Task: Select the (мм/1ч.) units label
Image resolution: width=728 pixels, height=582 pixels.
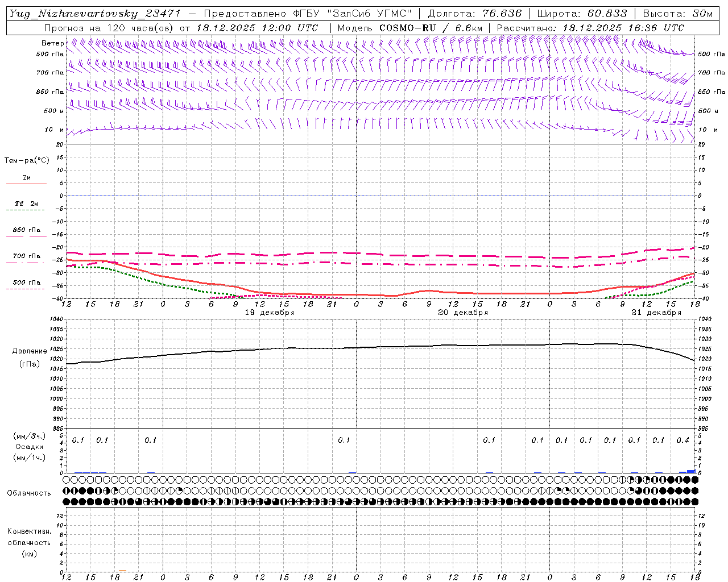Action: click(x=30, y=458)
